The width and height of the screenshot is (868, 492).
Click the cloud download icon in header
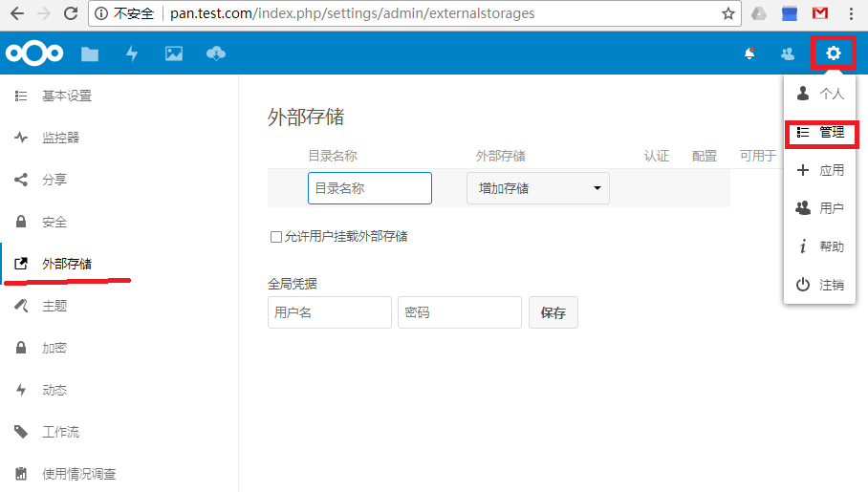[x=216, y=54]
